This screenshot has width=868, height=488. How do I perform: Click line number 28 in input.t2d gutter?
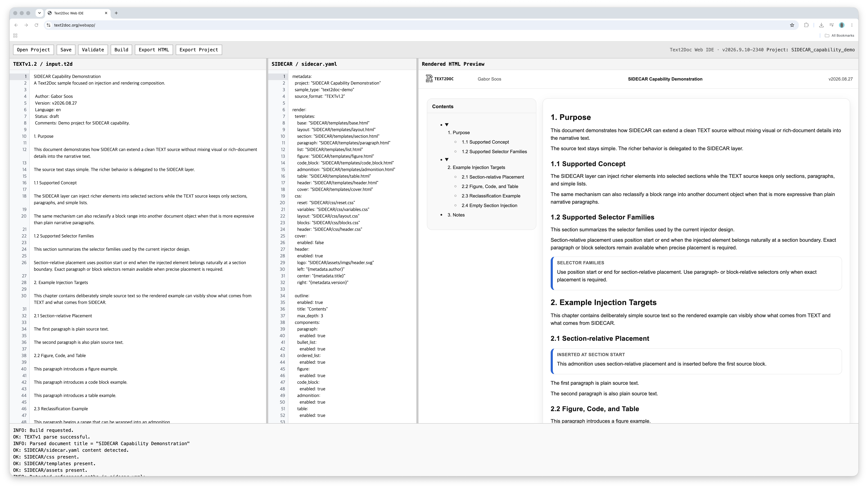coord(24,283)
